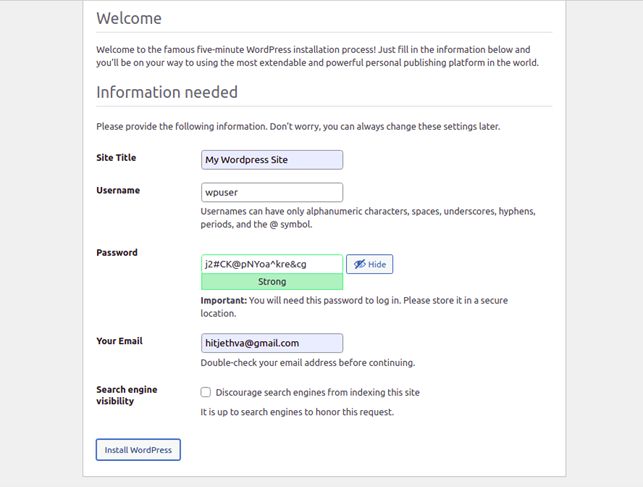Screen dimensions: 643x487
Task: Click the 'Important:' password storage notice
Action: tap(354, 307)
